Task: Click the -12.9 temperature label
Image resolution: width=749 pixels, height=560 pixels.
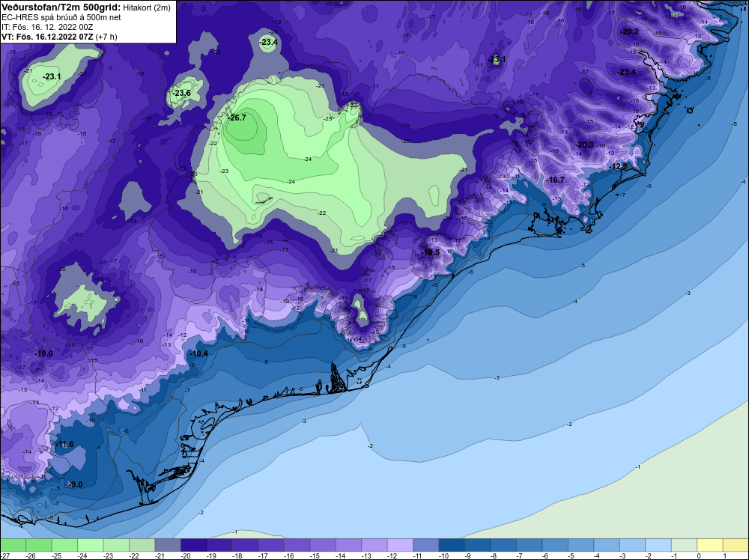Action: coord(619,166)
